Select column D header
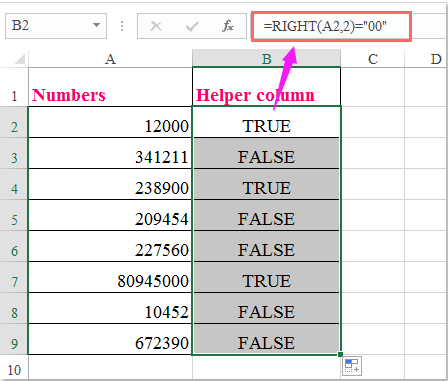Screen dimensions: 448x381 (426, 59)
